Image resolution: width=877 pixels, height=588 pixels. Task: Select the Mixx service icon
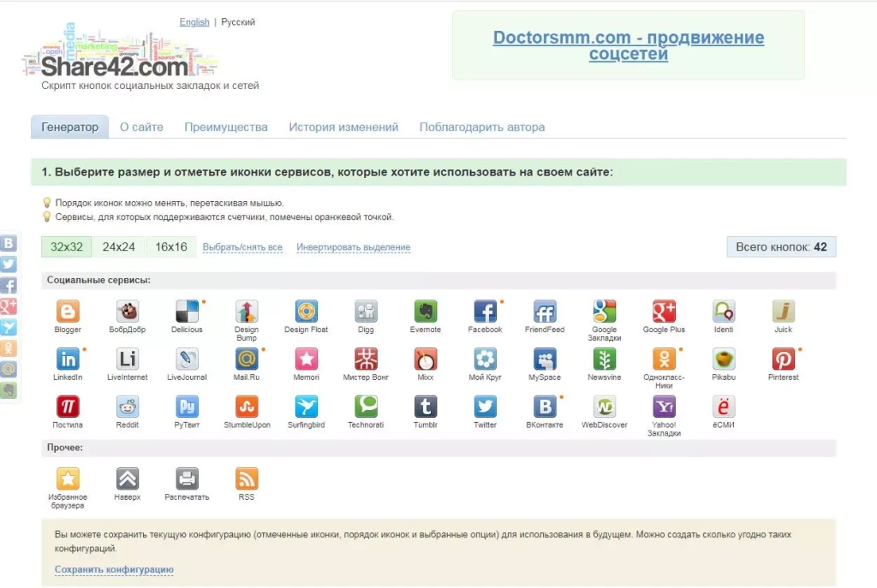point(426,359)
